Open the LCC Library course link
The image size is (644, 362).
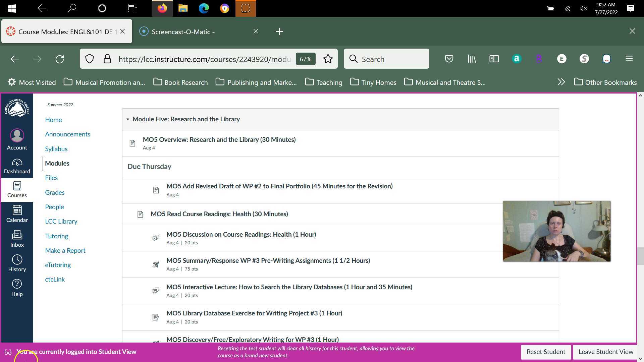tap(61, 221)
